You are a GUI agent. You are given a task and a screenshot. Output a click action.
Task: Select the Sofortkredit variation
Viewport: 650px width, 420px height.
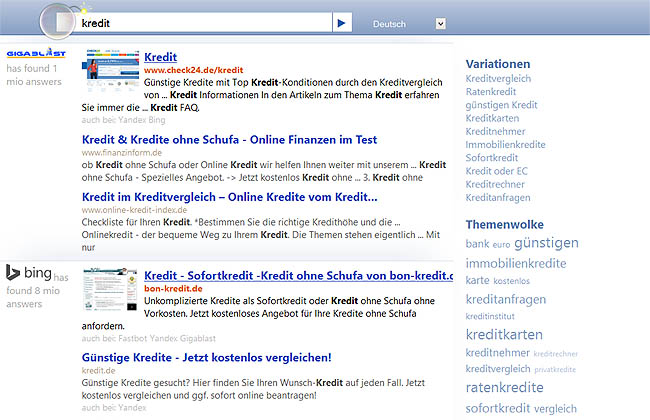click(x=492, y=158)
